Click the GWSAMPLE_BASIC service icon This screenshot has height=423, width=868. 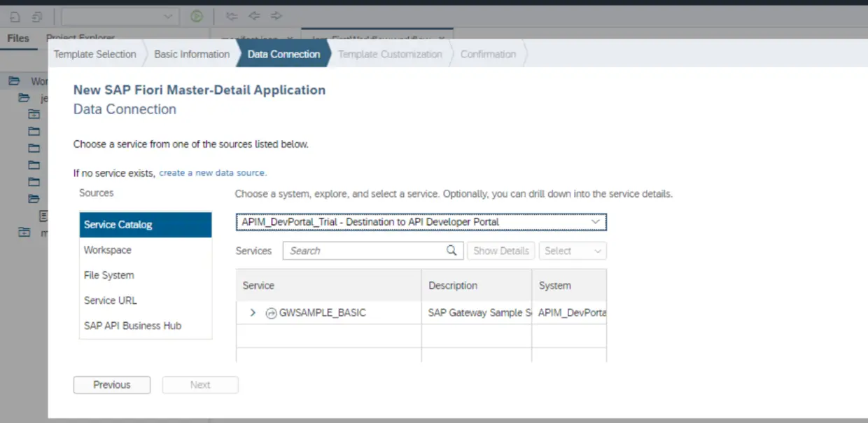coord(272,313)
